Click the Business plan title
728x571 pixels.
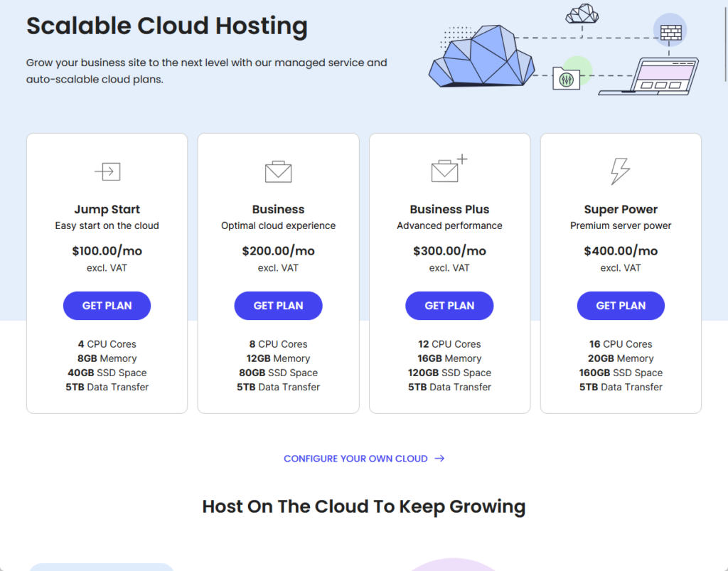[x=278, y=209]
